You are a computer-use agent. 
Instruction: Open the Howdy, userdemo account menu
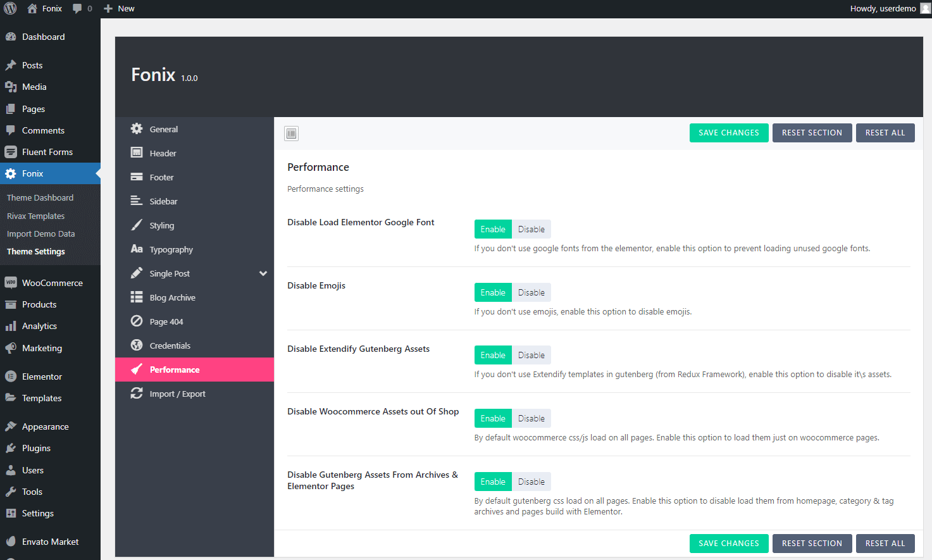click(889, 9)
